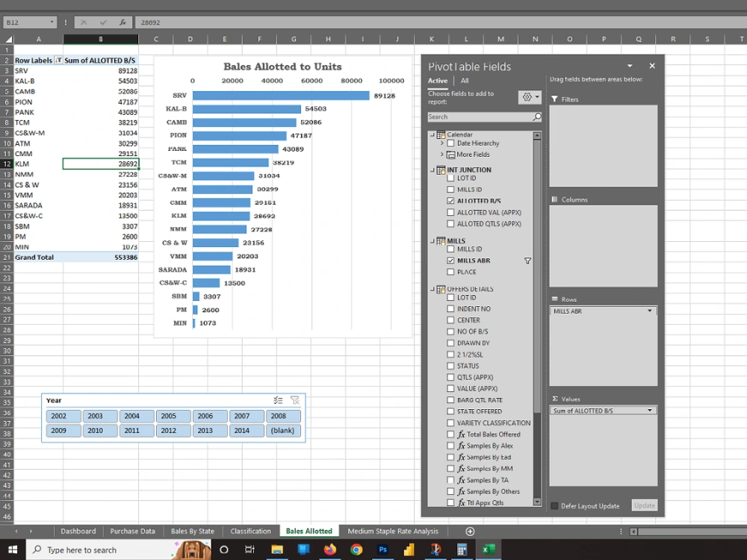This screenshot has width=747, height=560.
Task: Click the Update button in the pane
Action: pos(645,505)
